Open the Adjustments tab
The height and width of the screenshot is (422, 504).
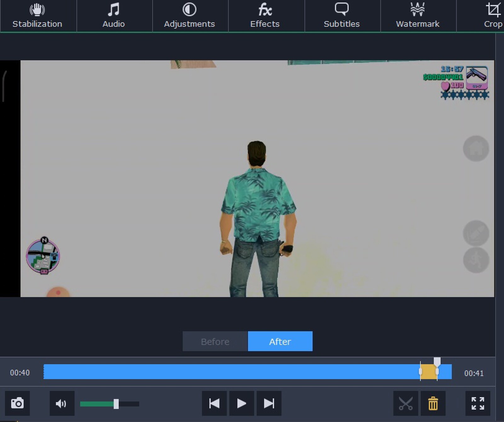(x=190, y=16)
